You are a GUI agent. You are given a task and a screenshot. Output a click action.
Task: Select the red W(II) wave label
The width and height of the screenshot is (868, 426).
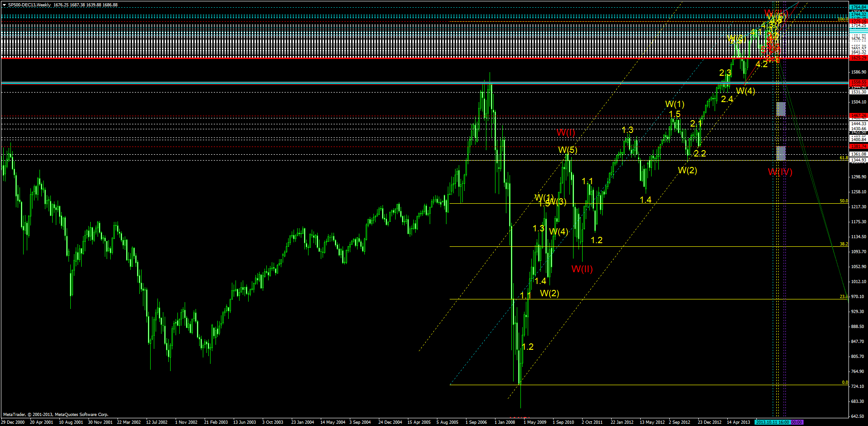582,269
